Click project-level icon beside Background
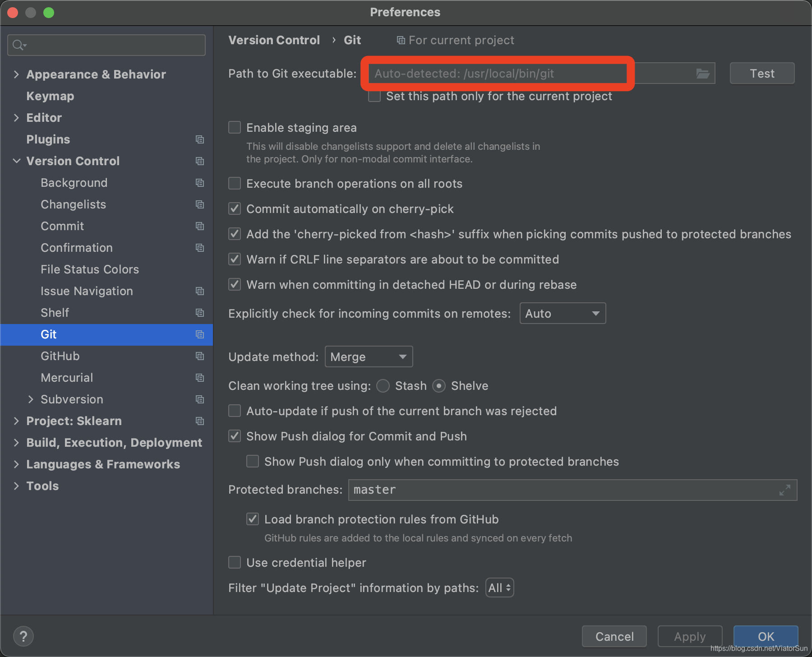 coord(200,183)
